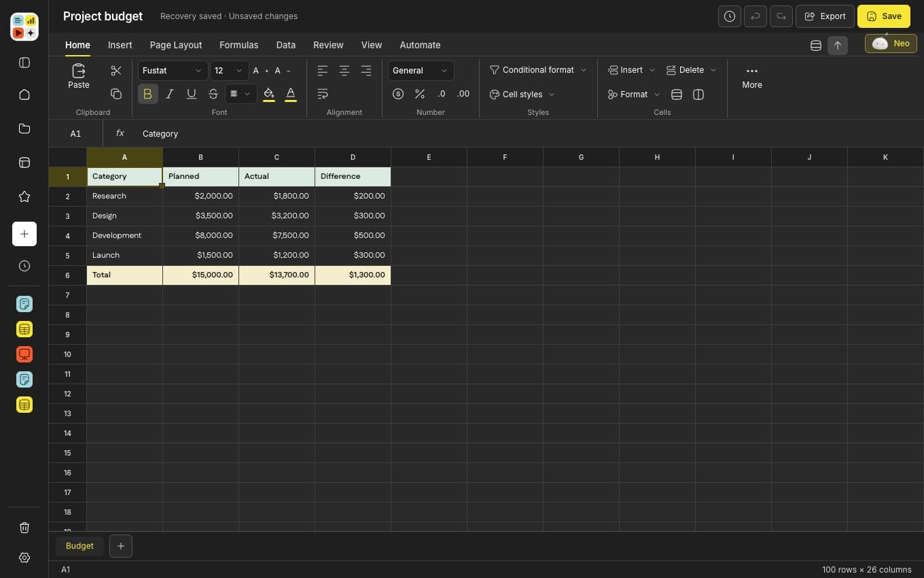Open the trash in left sidebar
924x578 pixels.
coord(24,528)
